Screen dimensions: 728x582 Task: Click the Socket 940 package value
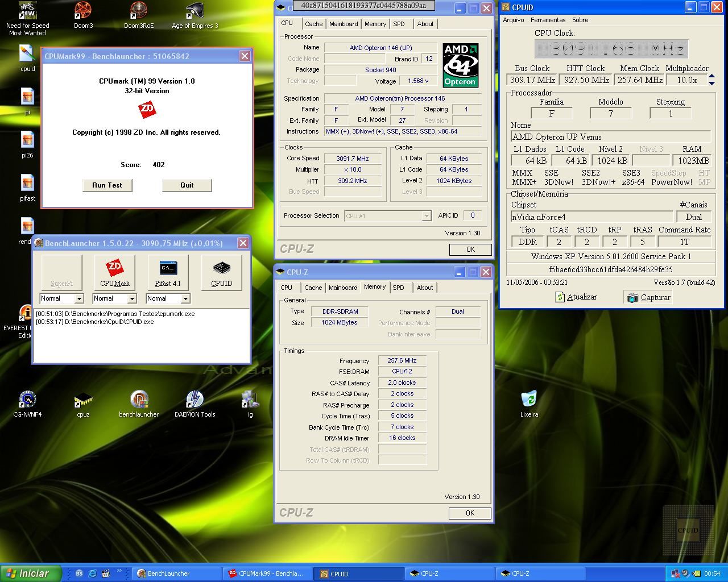(380, 70)
